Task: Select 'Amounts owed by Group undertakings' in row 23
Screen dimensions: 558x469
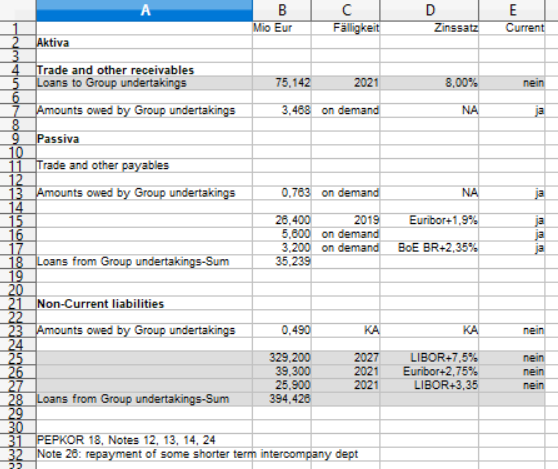Action: pyautogui.click(x=144, y=331)
